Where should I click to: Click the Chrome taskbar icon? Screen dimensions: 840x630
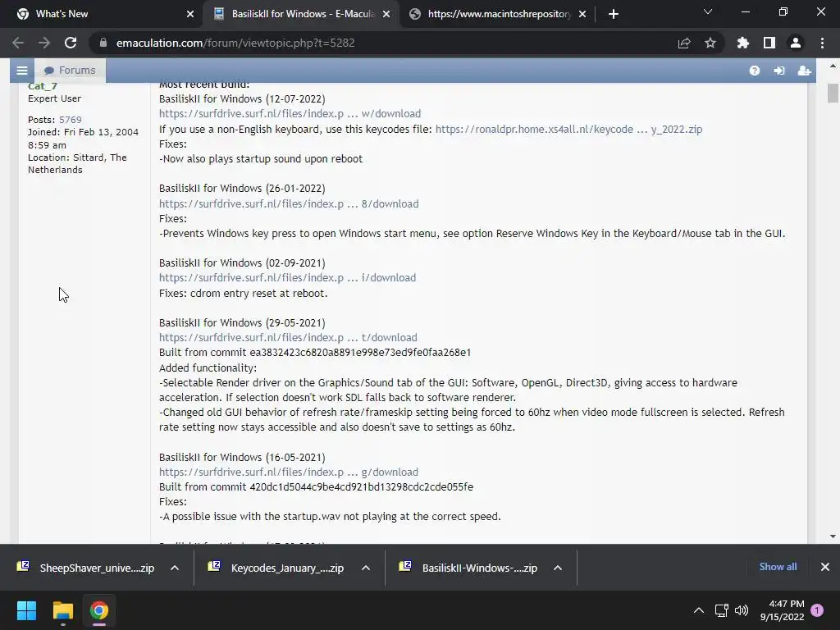pos(98,610)
